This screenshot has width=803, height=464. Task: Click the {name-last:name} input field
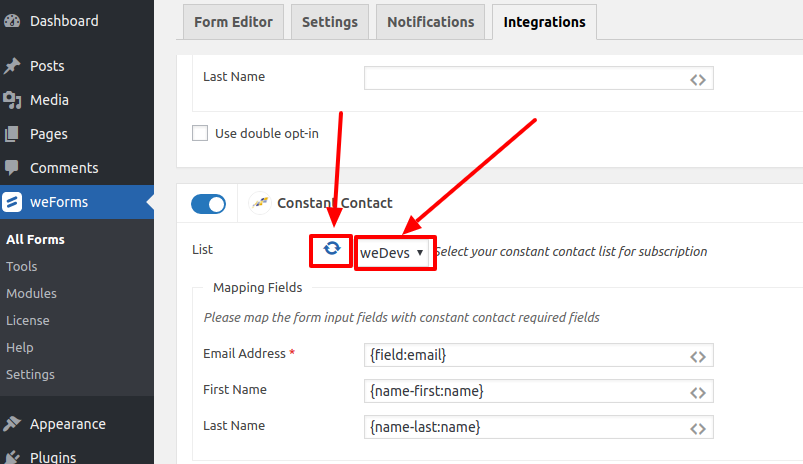point(539,427)
